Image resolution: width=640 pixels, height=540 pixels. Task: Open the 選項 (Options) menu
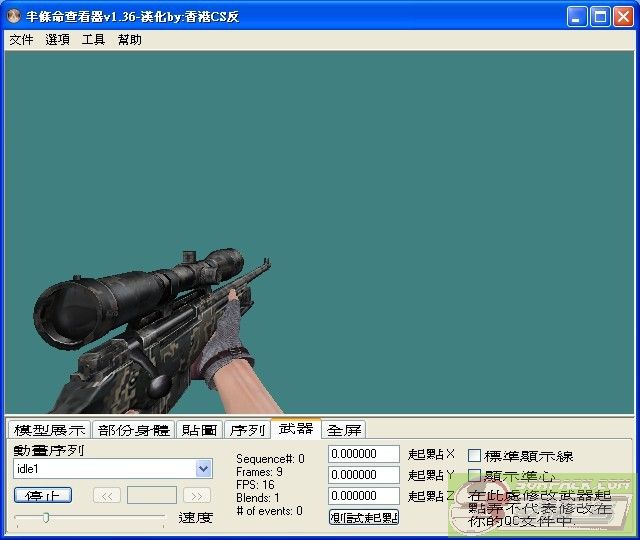coord(57,40)
